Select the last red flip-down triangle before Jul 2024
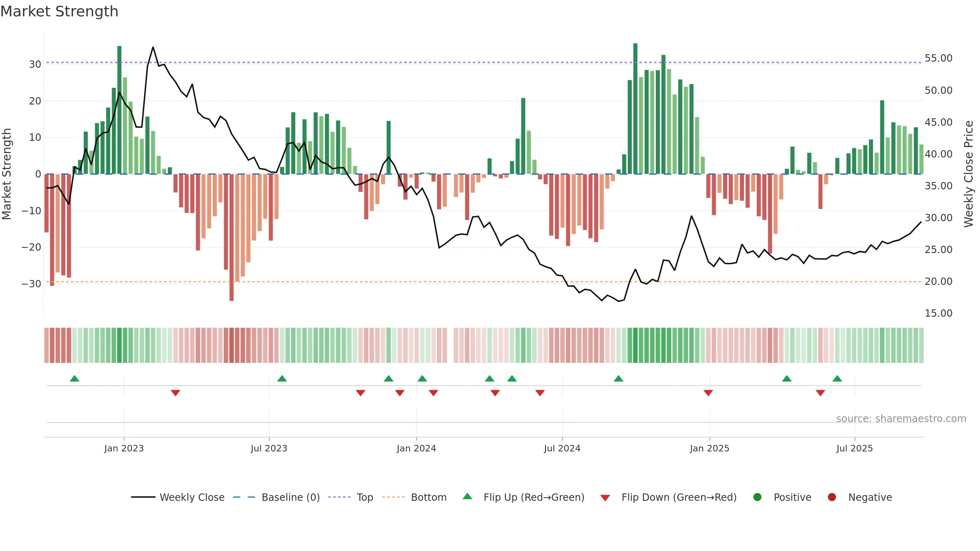Screen dimensions: 980x551 pos(540,393)
